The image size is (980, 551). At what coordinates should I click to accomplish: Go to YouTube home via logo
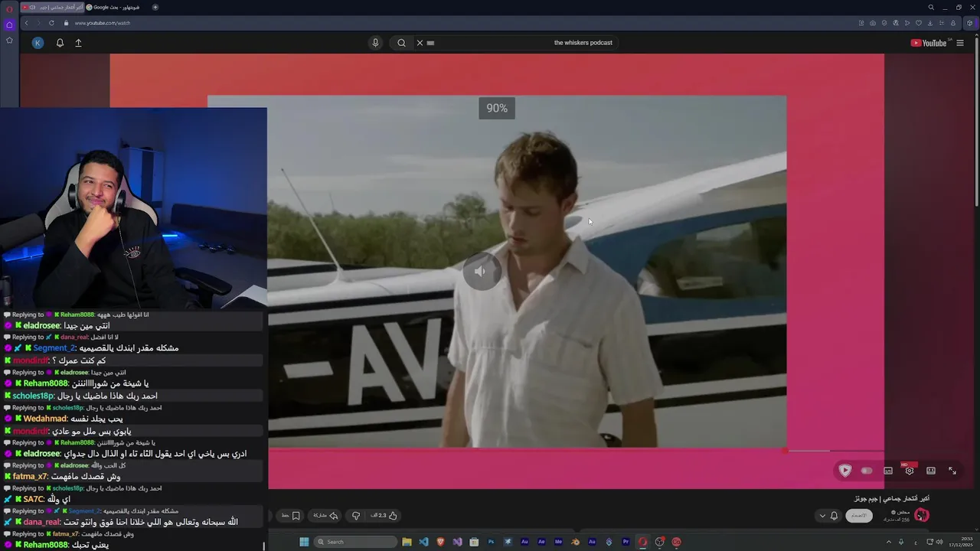pyautogui.click(x=929, y=43)
